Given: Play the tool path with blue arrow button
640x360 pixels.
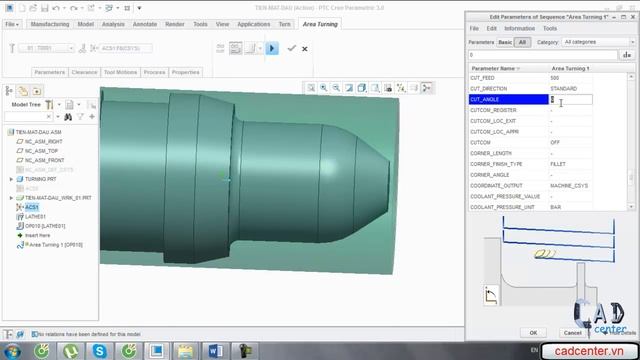Looking at the screenshot, I should (x=272, y=48).
